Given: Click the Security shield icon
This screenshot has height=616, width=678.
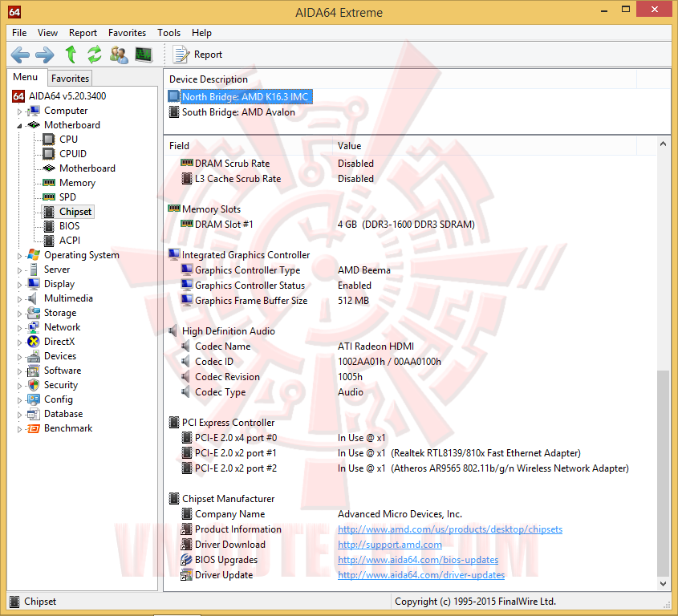Looking at the screenshot, I should pyautogui.click(x=33, y=385).
